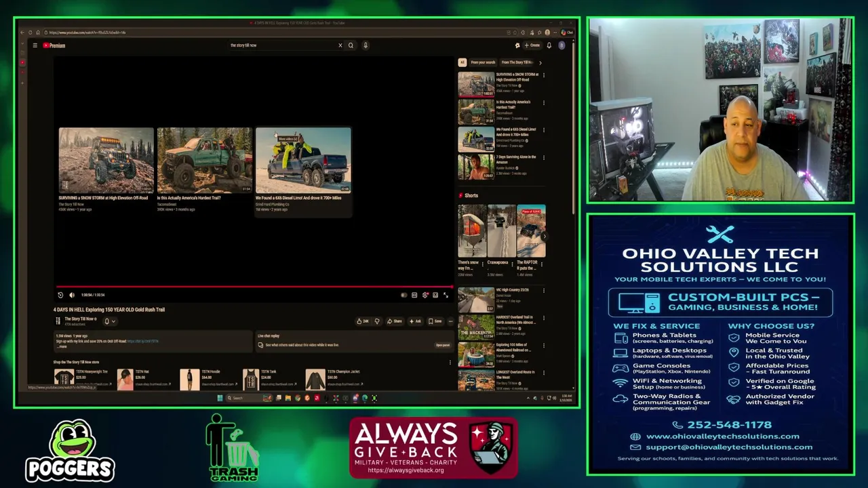Open the account avatar menu

(561, 45)
